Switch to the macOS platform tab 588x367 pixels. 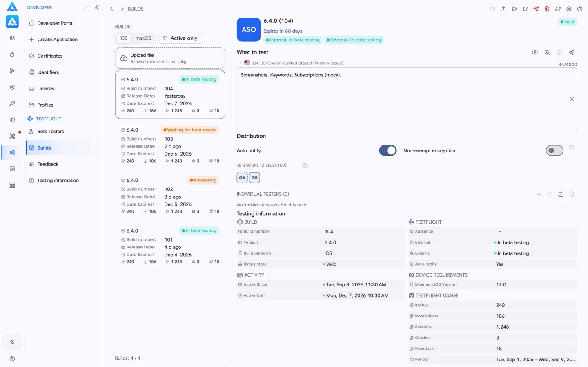(x=143, y=38)
